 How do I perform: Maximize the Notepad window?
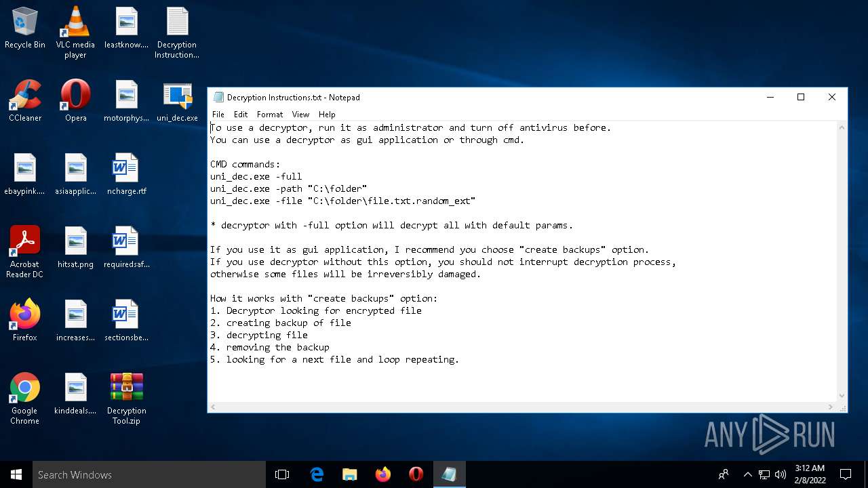pos(801,97)
